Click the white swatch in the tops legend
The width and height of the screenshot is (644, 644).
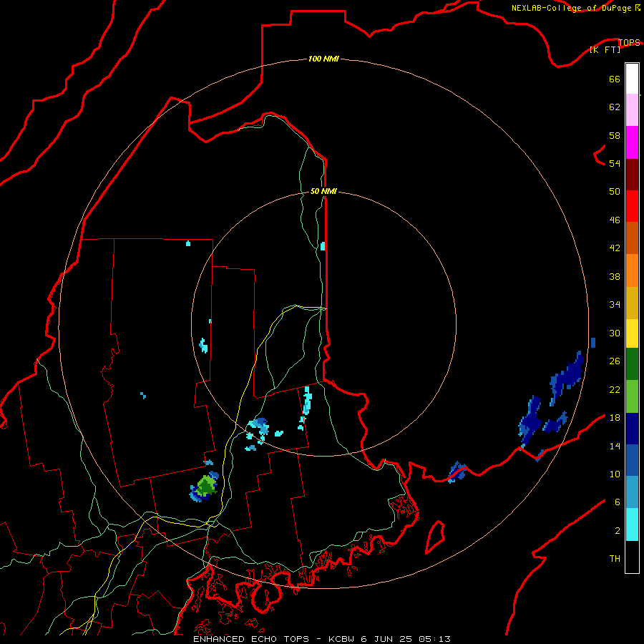pyautogui.click(x=632, y=79)
